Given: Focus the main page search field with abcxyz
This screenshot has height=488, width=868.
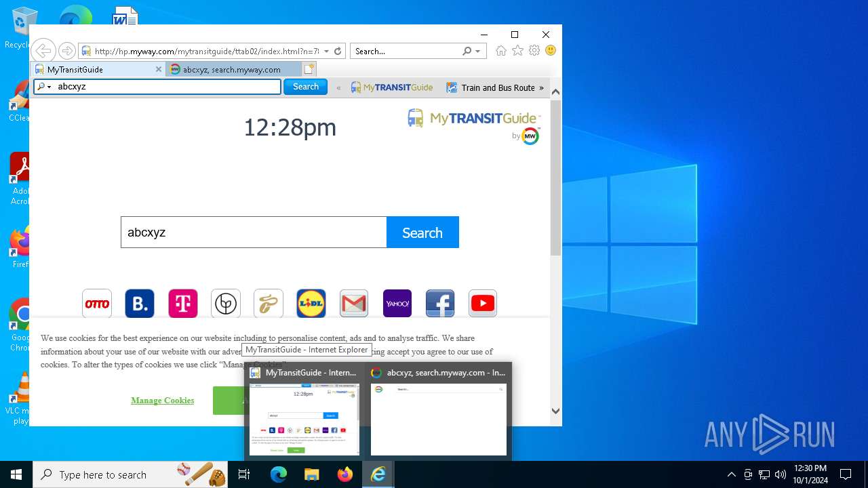Looking at the screenshot, I should 254,232.
